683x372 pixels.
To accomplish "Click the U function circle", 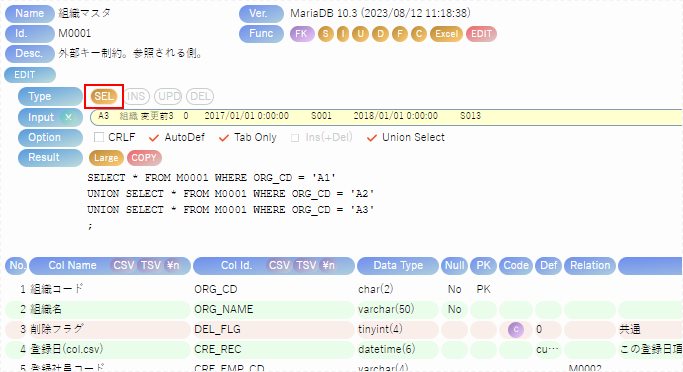I will 360,34.
